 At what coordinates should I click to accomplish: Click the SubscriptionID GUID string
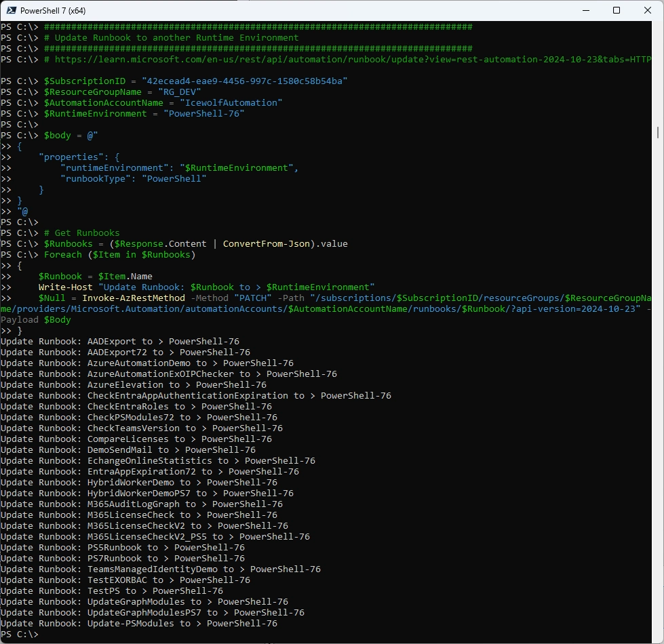click(245, 81)
